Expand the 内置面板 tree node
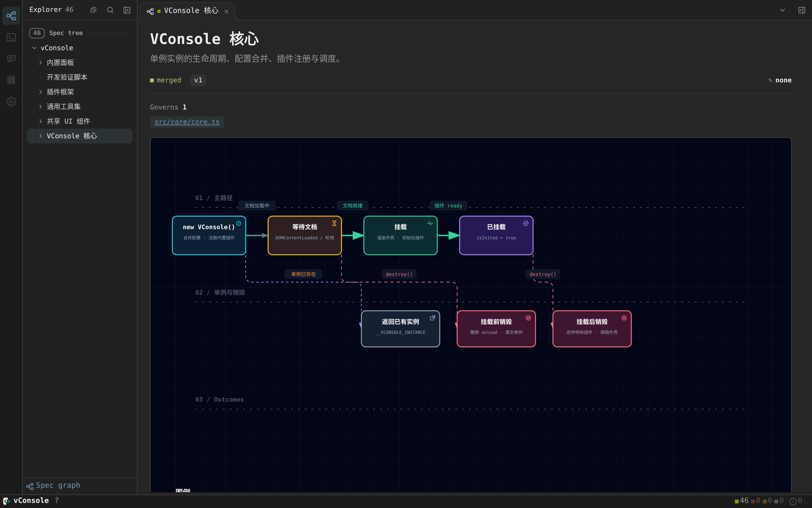The width and height of the screenshot is (812, 508). click(x=41, y=63)
